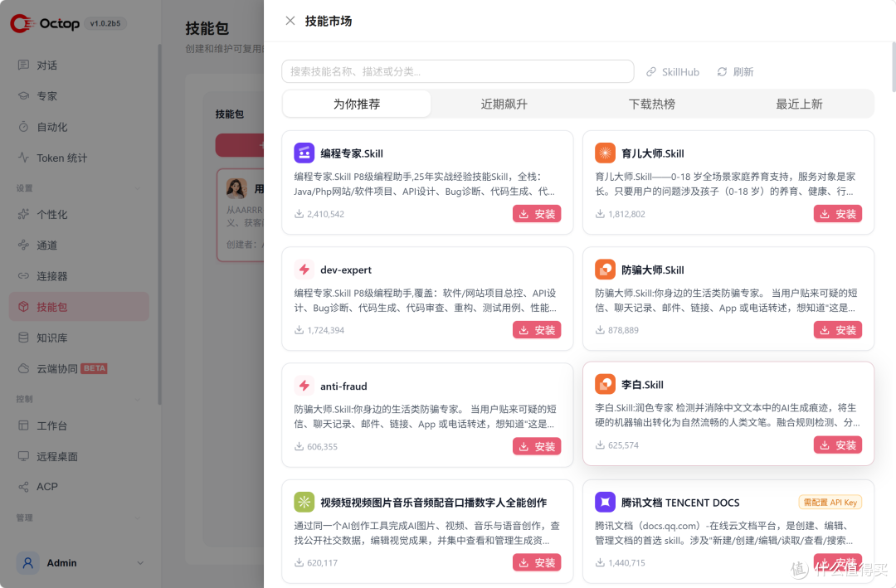Switch to the 下载热榜 tab
Screen dimensions: 896x588
click(x=652, y=104)
